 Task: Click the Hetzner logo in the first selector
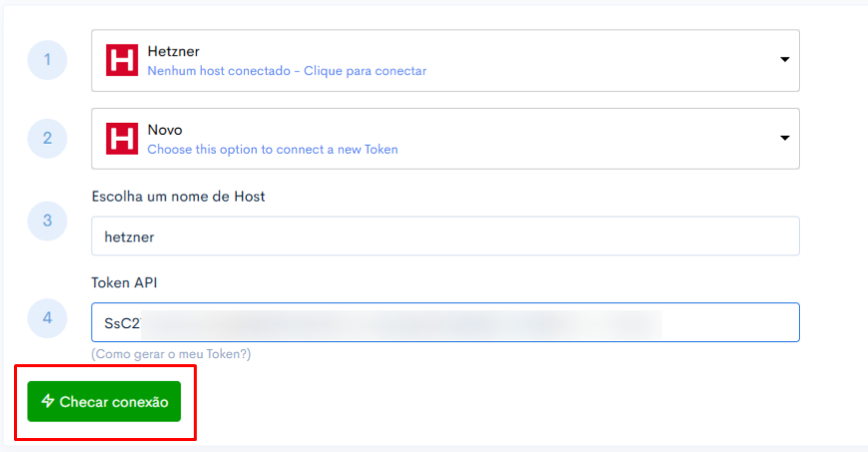coord(122,60)
